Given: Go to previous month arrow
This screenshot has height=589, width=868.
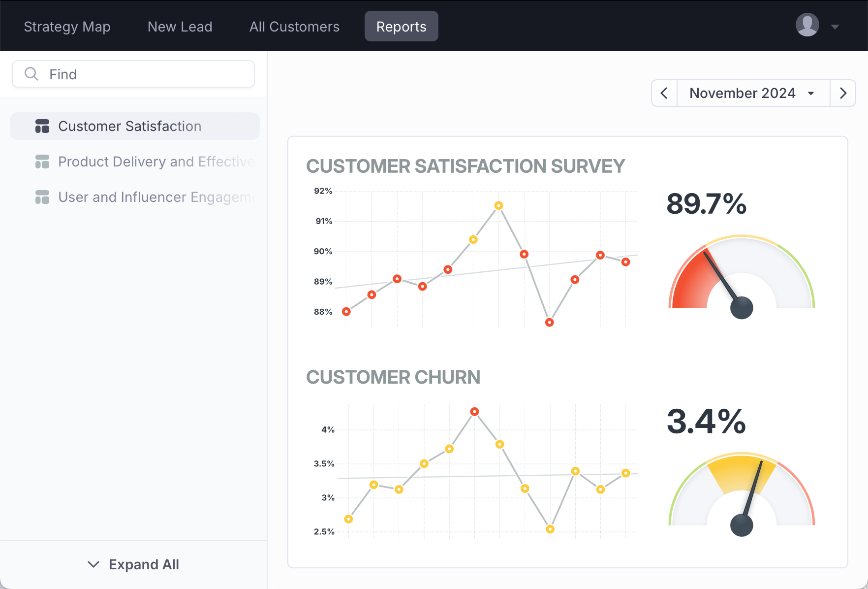Looking at the screenshot, I should pos(664,93).
